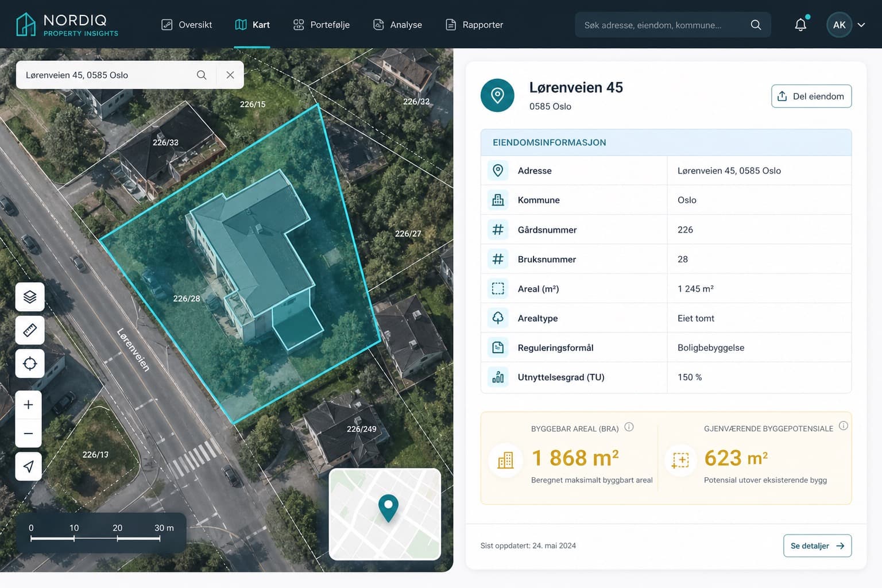Image resolution: width=882 pixels, height=588 pixels.
Task: Click the Areal dashed square icon
Action: [498, 288]
